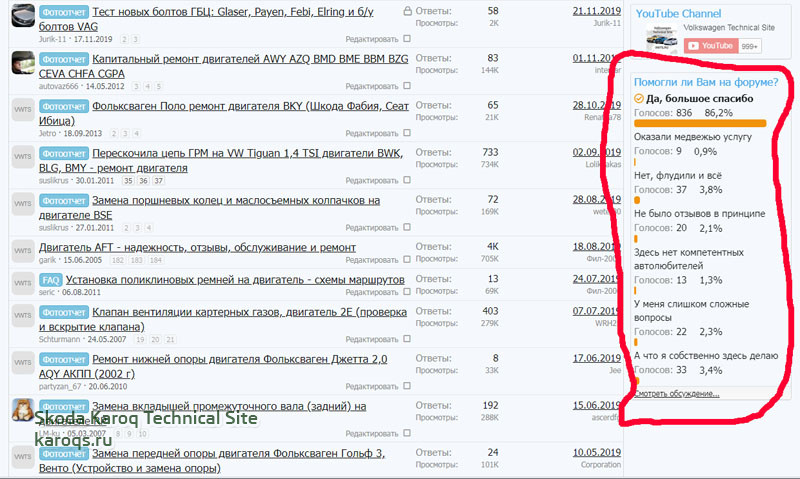Click the orange poll bar for Да, большое спасибо
Viewport: 800px width, 479px height.
(700, 124)
